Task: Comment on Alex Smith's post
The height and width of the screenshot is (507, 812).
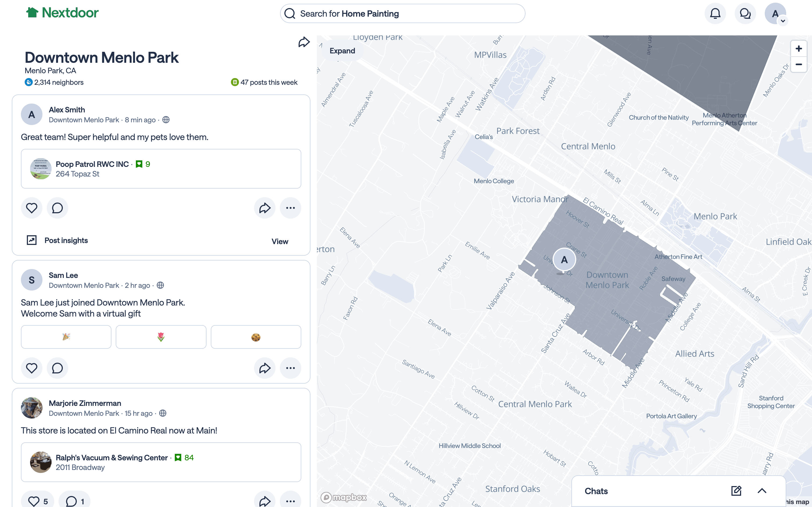Action: pos(57,208)
